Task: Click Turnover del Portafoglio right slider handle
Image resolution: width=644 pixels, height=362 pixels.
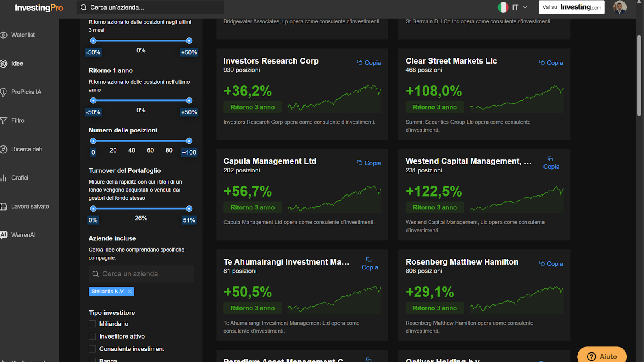Action: point(189,209)
